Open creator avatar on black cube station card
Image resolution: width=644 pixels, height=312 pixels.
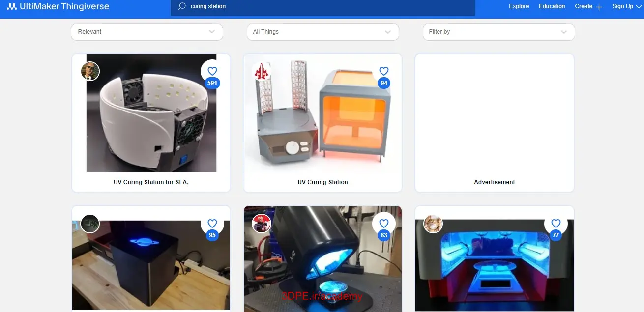pyautogui.click(x=90, y=224)
